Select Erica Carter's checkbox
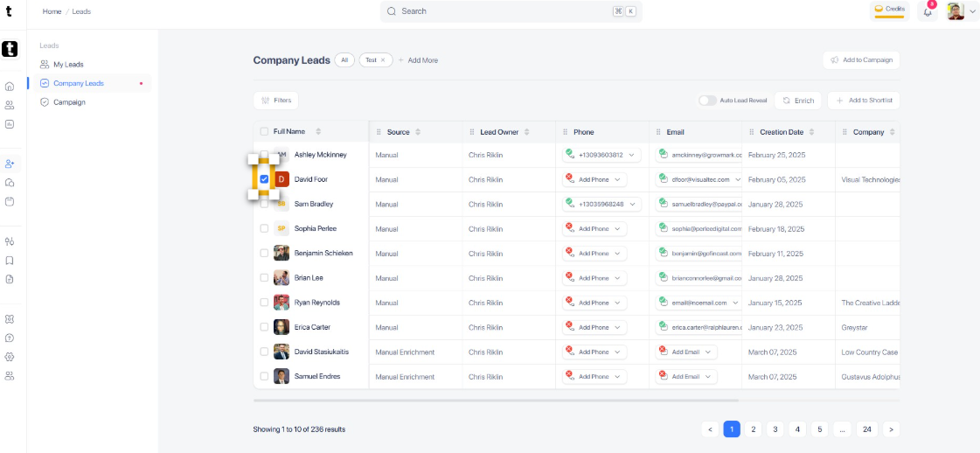The width and height of the screenshot is (980, 453). 264,327
